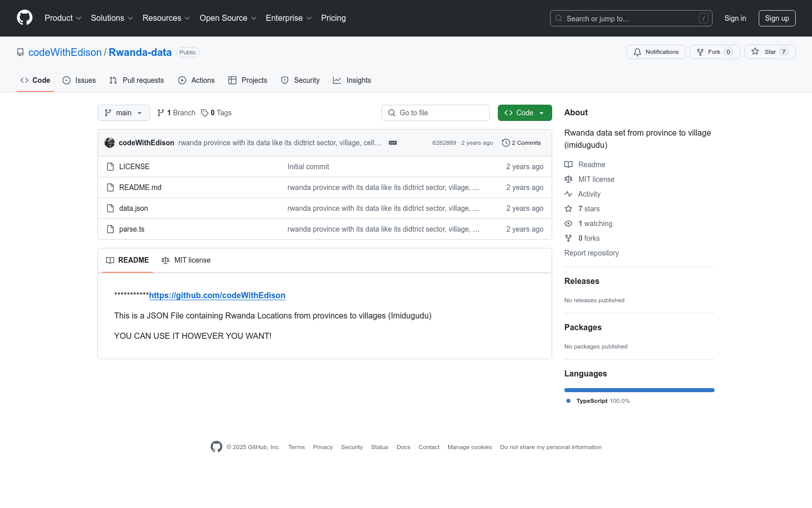The image size is (812, 508).
Task: Open the 6282889 commit hash link
Action: pyautogui.click(x=444, y=143)
